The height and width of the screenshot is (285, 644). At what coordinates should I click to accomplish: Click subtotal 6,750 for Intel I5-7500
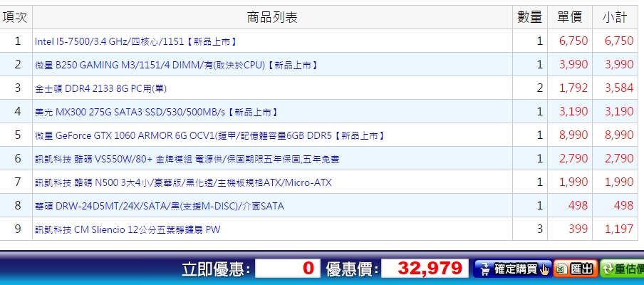[x=619, y=41]
